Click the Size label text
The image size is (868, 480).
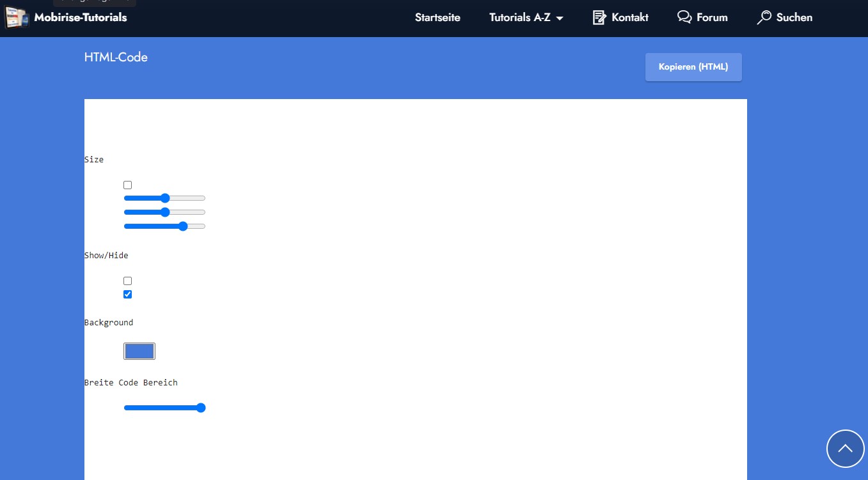94,160
